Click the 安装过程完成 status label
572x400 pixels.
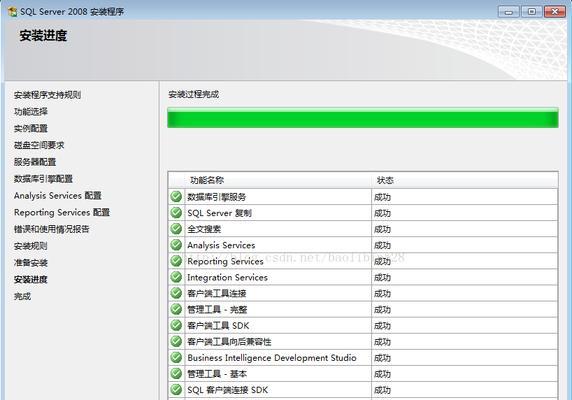193,94
